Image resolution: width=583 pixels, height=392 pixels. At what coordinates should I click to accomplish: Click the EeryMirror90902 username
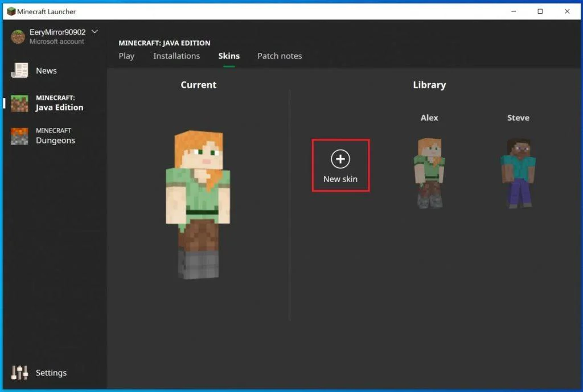pyautogui.click(x=58, y=32)
